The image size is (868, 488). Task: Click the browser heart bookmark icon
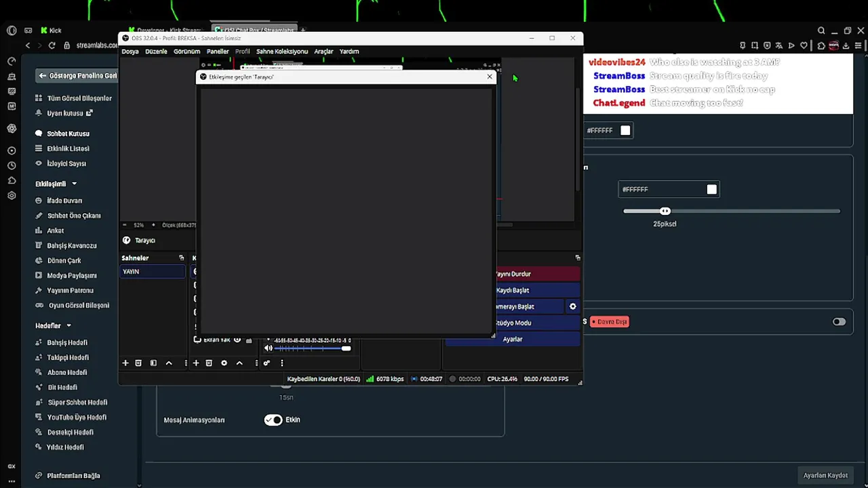pos(804,45)
